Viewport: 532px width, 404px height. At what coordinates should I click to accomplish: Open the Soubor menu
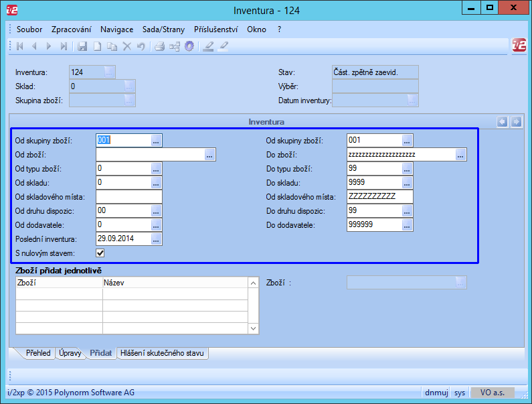pyautogui.click(x=29, y=29)
